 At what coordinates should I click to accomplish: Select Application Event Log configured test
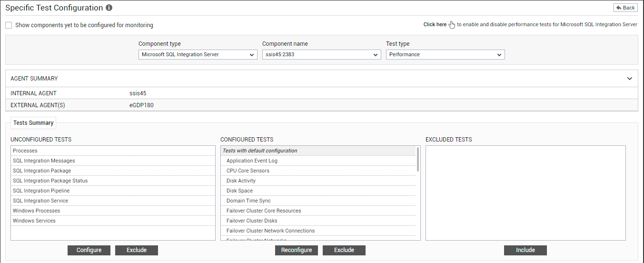[318, 161]
